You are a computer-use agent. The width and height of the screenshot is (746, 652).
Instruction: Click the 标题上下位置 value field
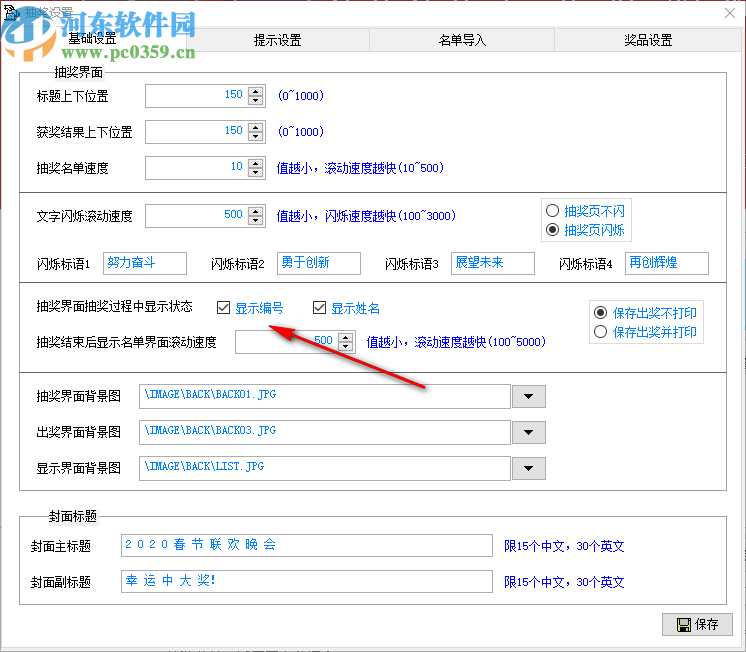(197, 96)
